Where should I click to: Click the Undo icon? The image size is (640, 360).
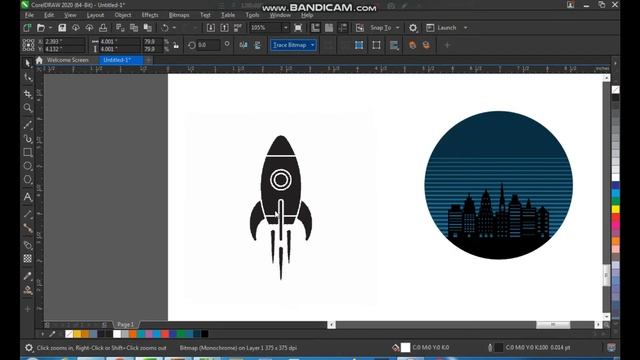tap(164, 28)
